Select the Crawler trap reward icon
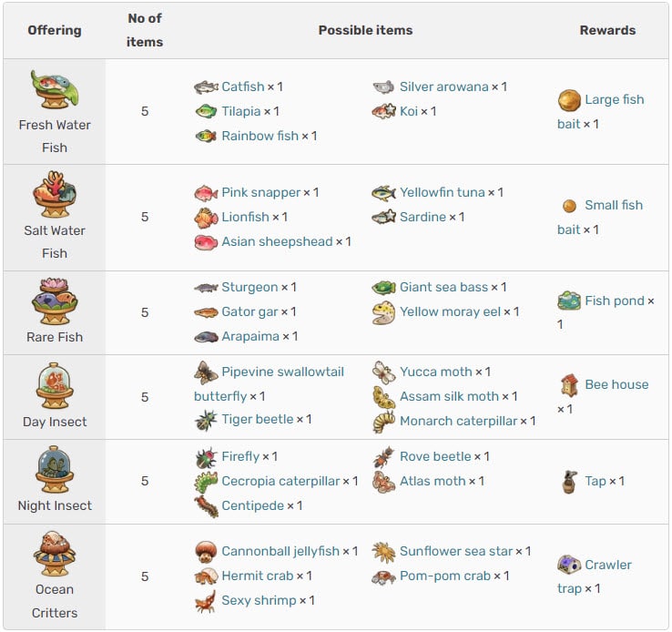Image resolution: width=672 pixels, height=632 pixels. point(569,565)
